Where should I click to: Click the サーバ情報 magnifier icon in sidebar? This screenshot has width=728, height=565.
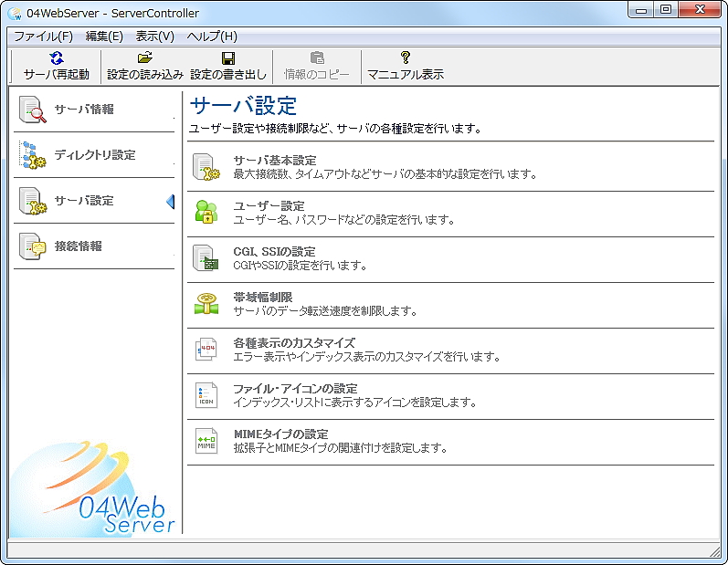tap(33, 110)
